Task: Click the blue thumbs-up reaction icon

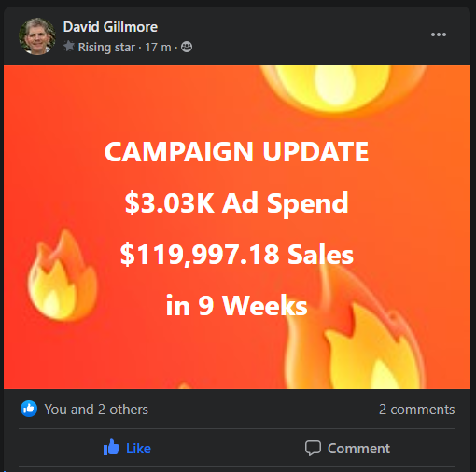Action: 29,409
